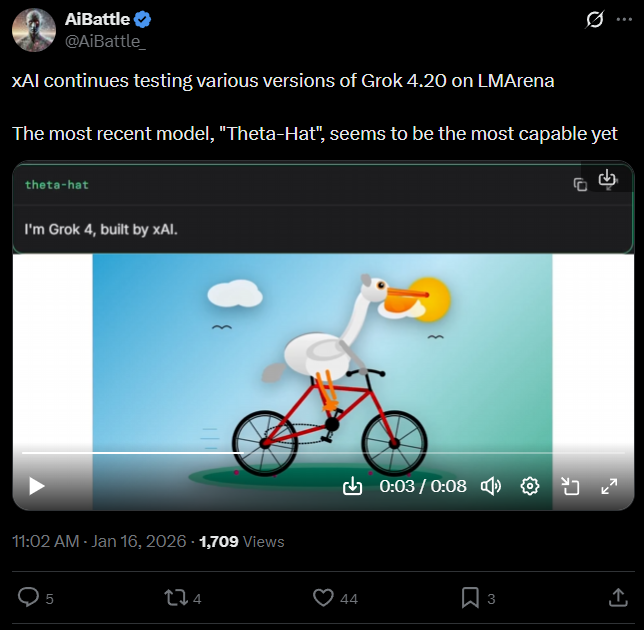644x630 pixels.
Task: Open the @AiBattle_ handle link
Action: pyautogui.click(x=105, y=40)
